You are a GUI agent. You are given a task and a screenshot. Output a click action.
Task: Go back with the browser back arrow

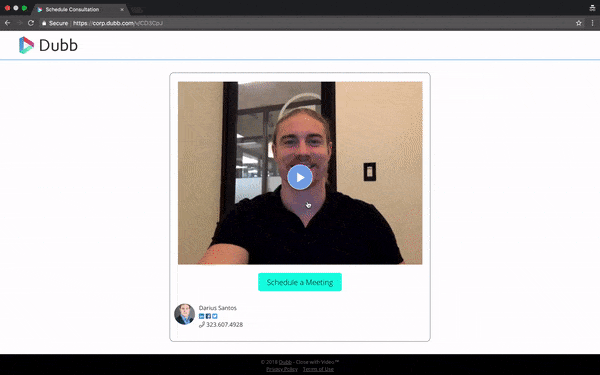coord(7,23)
